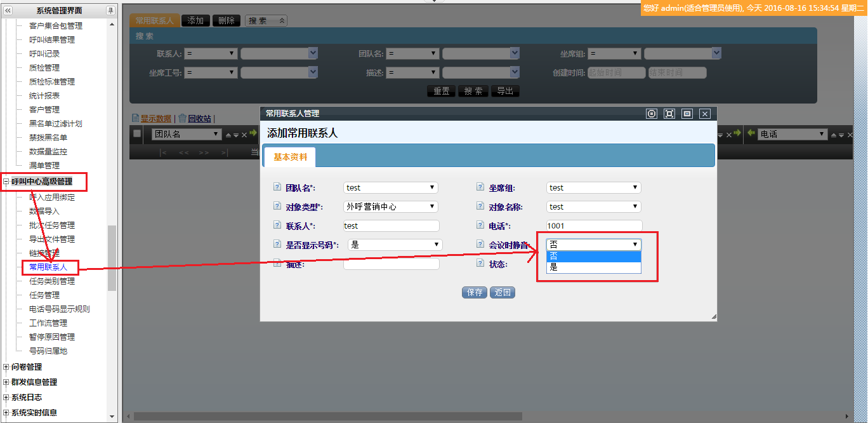868x423 pixels.
Task: Click the 返回 button
Action: (x=502, y=293)
